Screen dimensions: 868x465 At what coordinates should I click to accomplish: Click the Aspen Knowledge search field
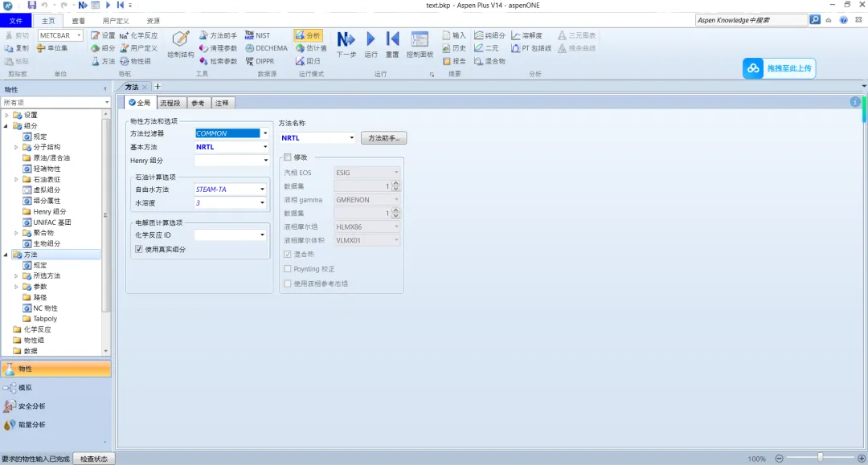coord(751,20)
